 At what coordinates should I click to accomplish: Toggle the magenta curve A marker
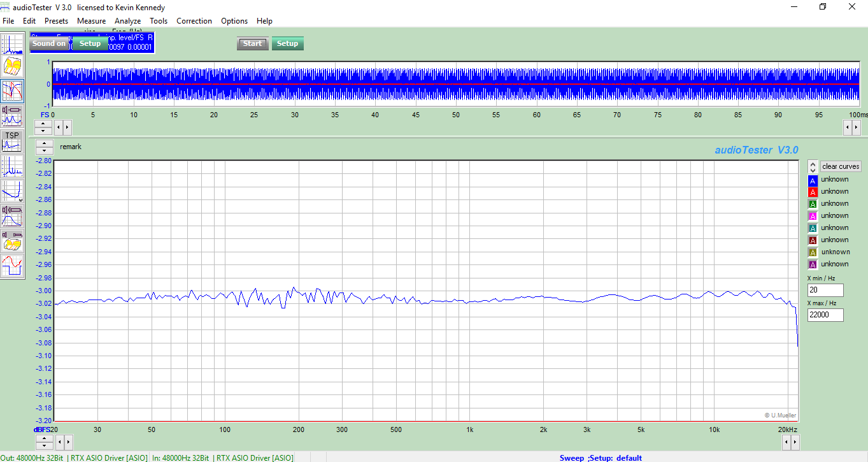(x=813, y=217)
